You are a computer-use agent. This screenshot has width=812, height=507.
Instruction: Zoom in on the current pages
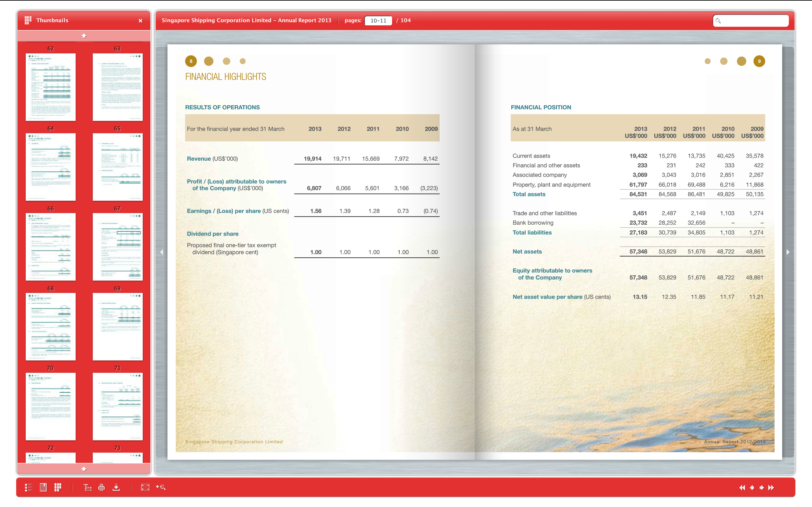pos(161,488)
